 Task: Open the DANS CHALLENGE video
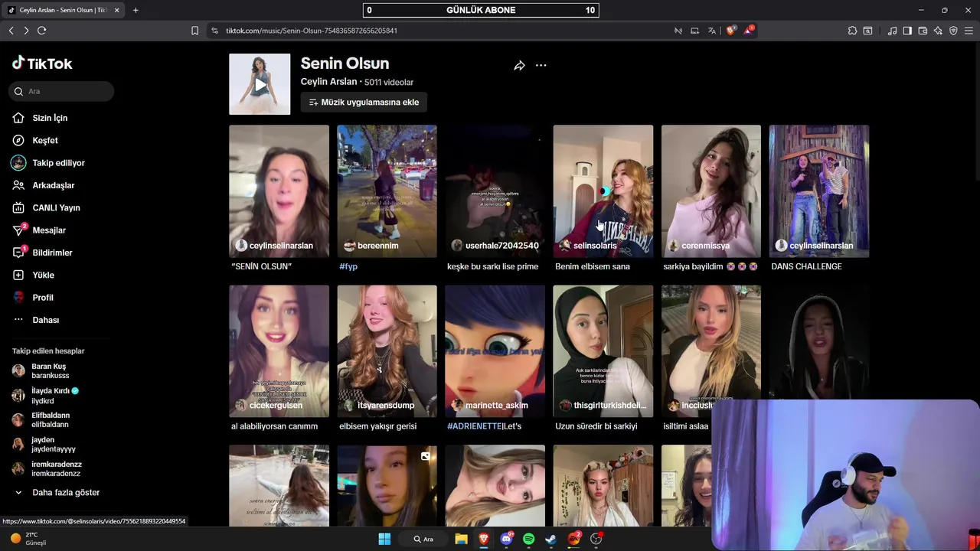pos(819,191)
